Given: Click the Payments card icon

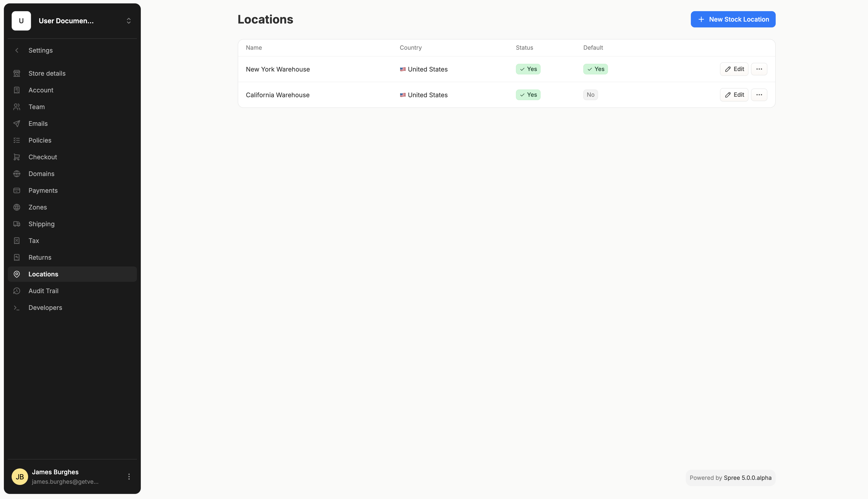Looking at the screenshot, I should pos(16,191).
